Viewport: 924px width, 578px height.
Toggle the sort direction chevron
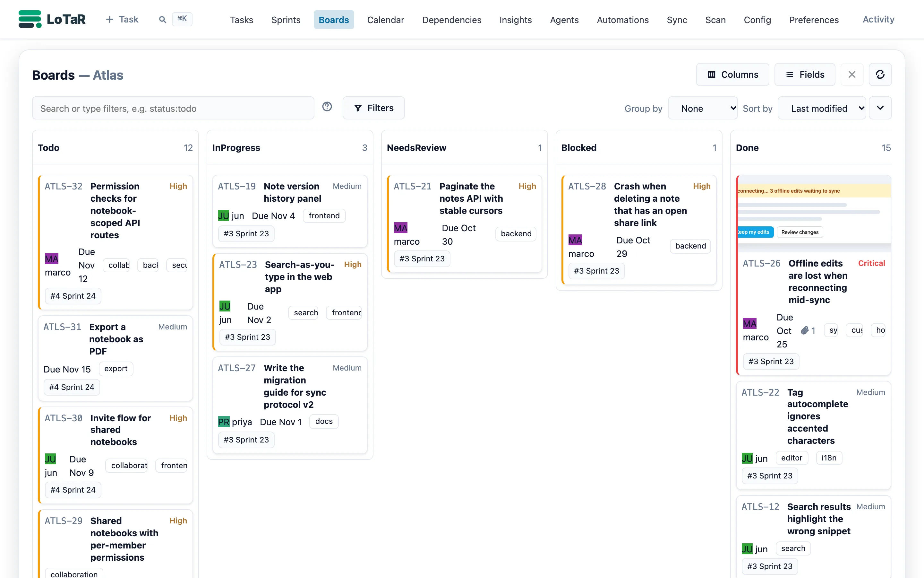[x=880, y=108]
